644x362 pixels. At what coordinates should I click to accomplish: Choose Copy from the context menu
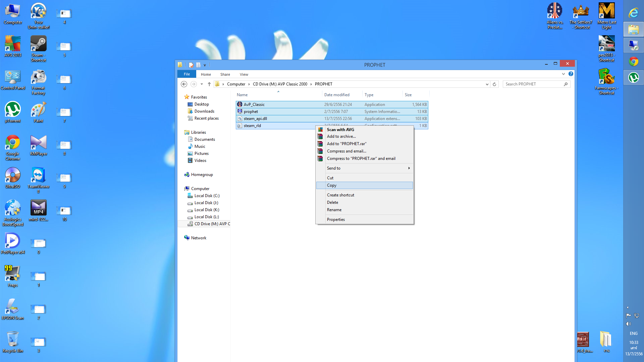pos(332,185)
